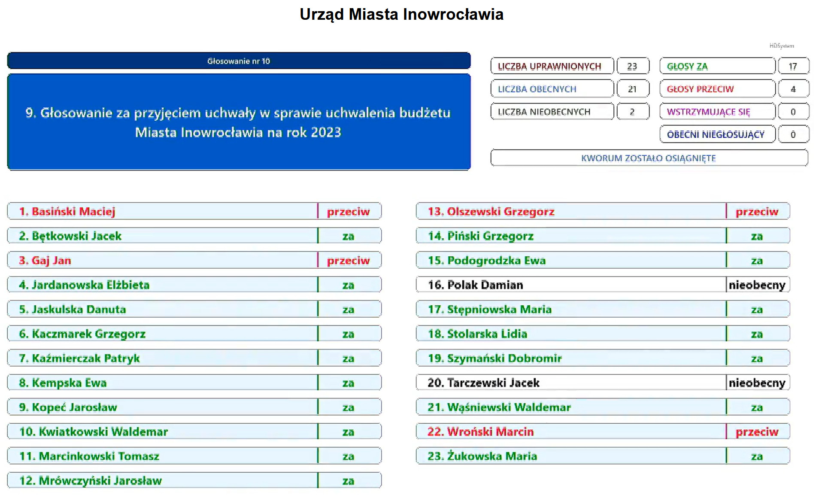This screenshot has height=504, width=822.
Task: Select the budget 2023 resolution title panel
Action: 239,122
